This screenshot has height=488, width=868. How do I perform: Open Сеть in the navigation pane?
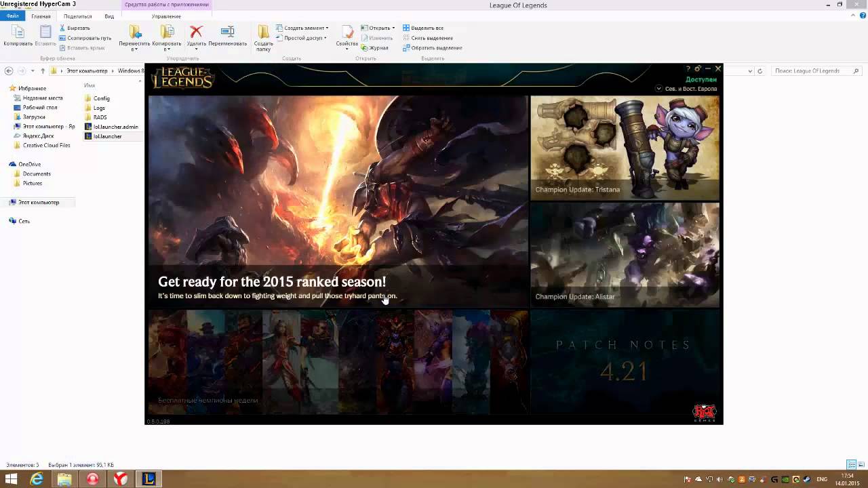(x=24, y=221)
